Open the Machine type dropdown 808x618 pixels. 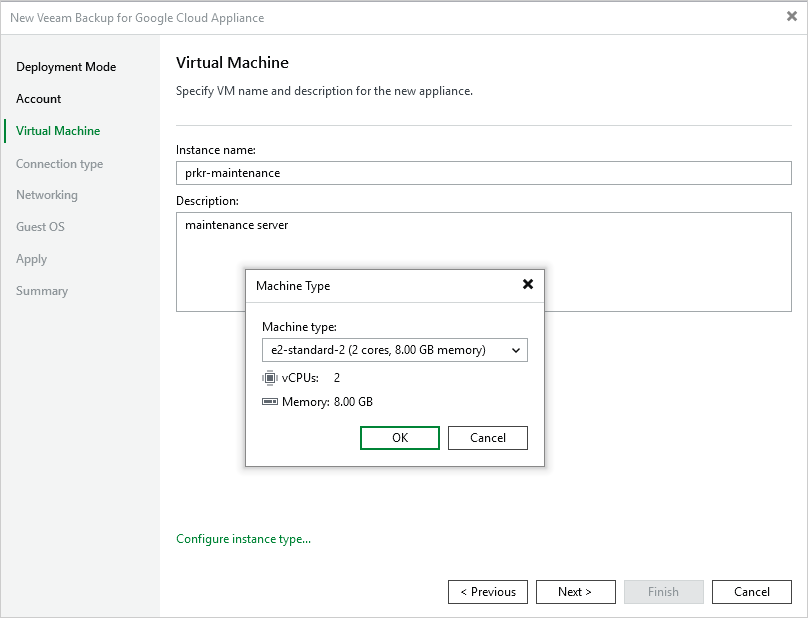click(395, 350)
